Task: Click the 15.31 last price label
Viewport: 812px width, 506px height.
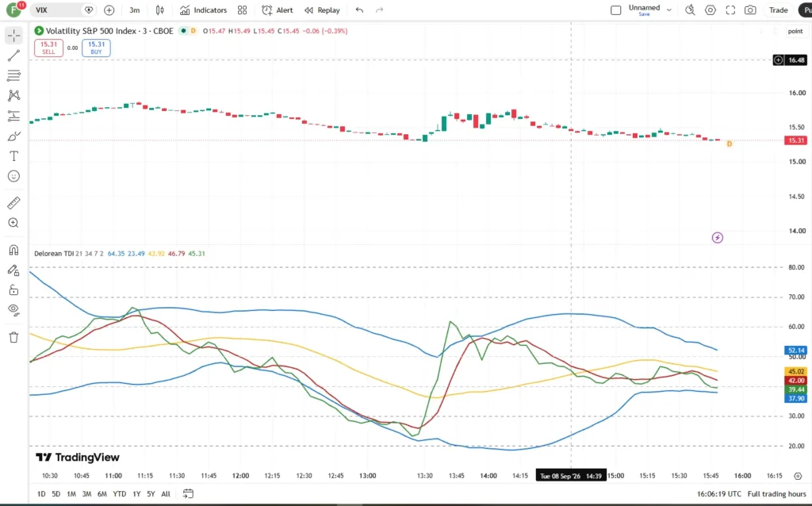Action: pos(796,140)
